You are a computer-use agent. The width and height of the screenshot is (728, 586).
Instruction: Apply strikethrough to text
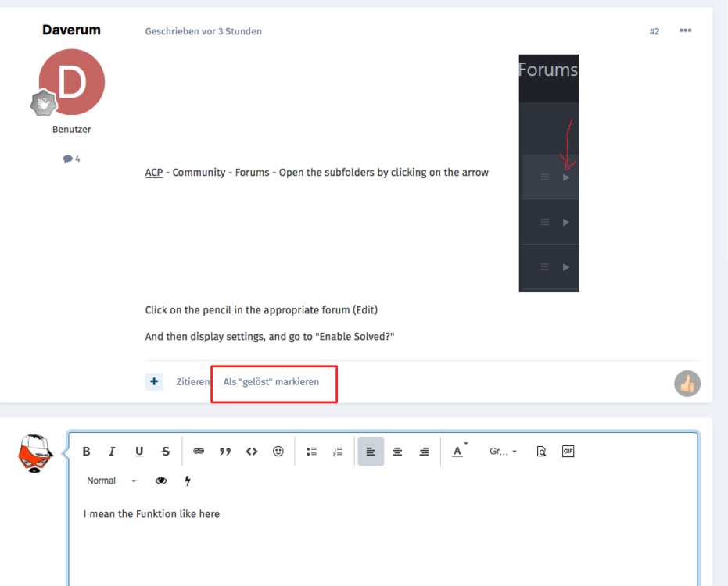(x=166, y=452)
